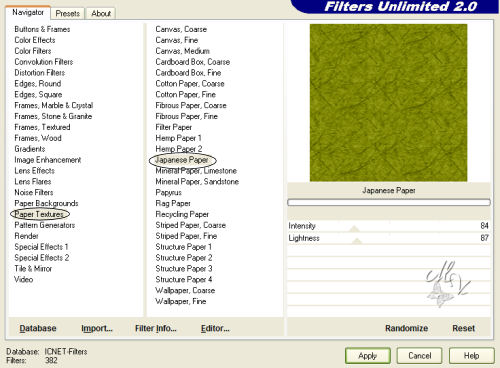500x368 pixels.
Task: Adjust the Intensity slider handle
Action: [x=354, y=229]
